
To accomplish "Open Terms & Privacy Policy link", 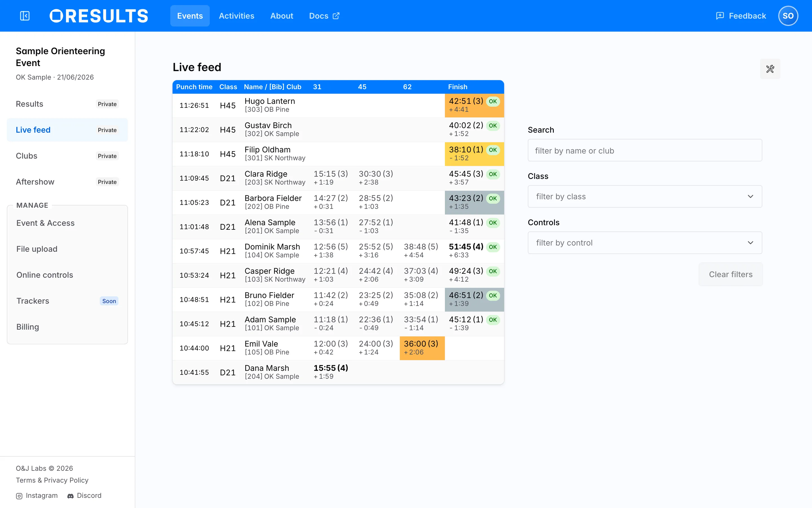I will 52,480.
